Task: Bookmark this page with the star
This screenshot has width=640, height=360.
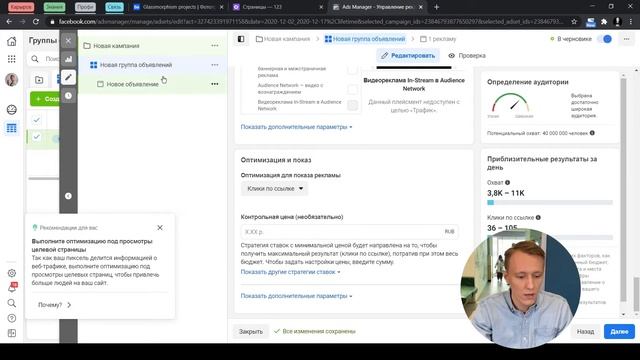Action: coord(574,21)
